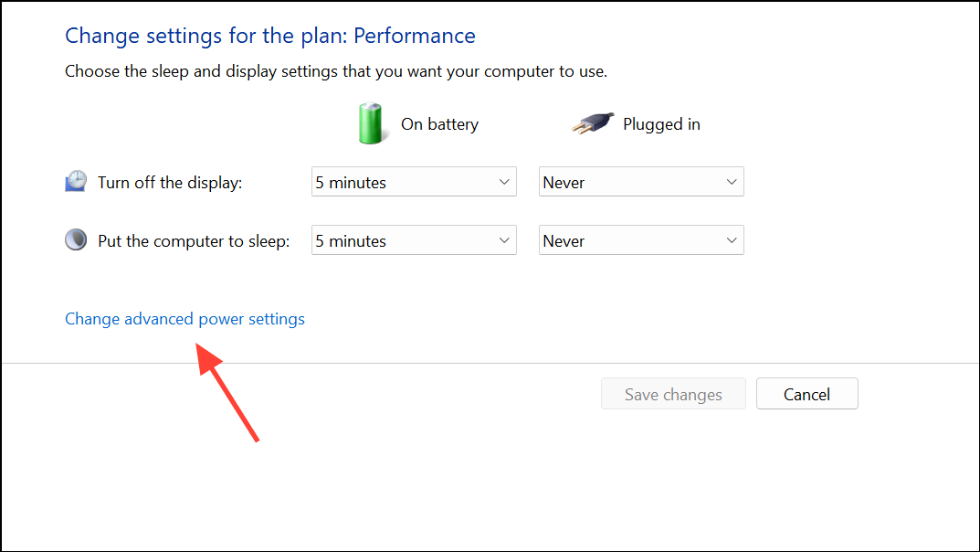Click the chevron on the sleep plugged-in combo box
The width and height of the screenshot is (980, 552).
[732, 239]
